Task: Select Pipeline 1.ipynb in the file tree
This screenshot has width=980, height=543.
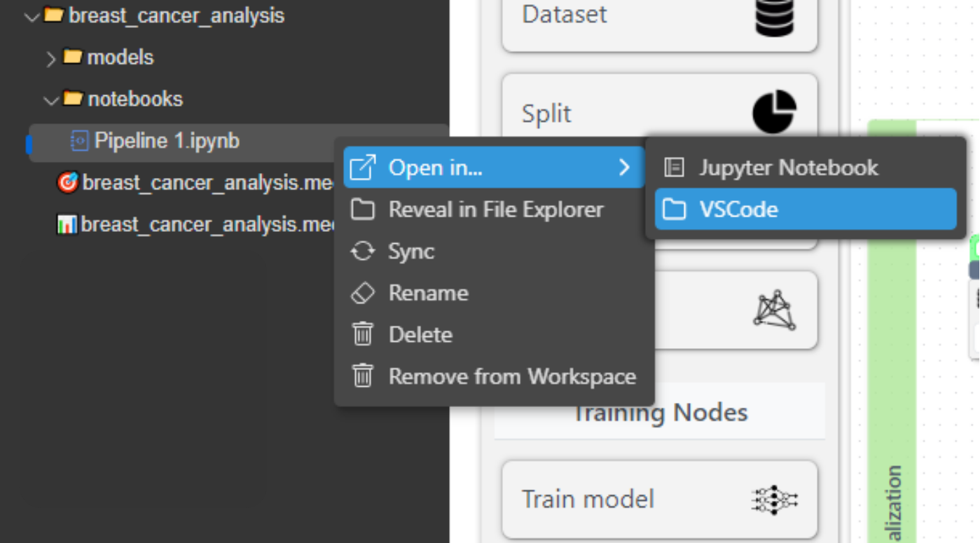Action: [167, 142]
